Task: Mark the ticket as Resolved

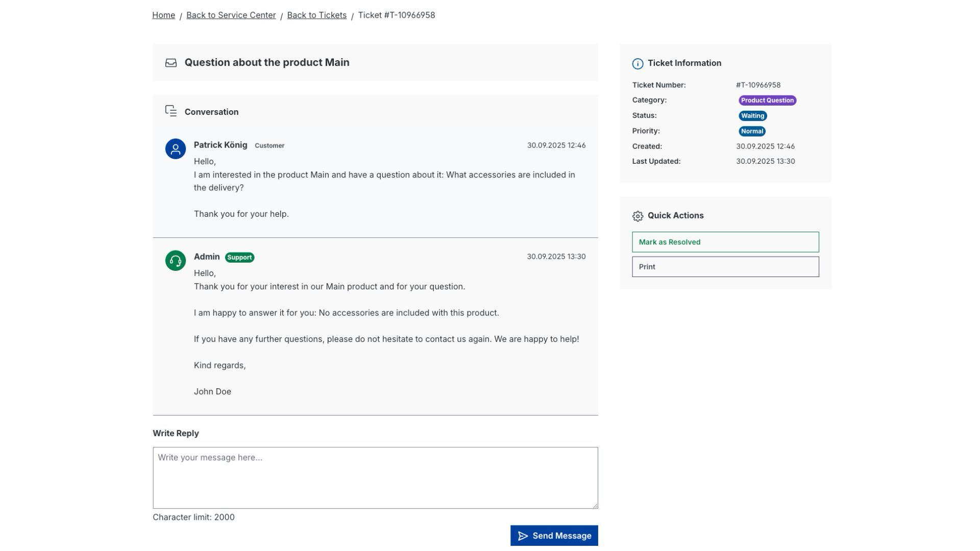Action: point(725,242)
